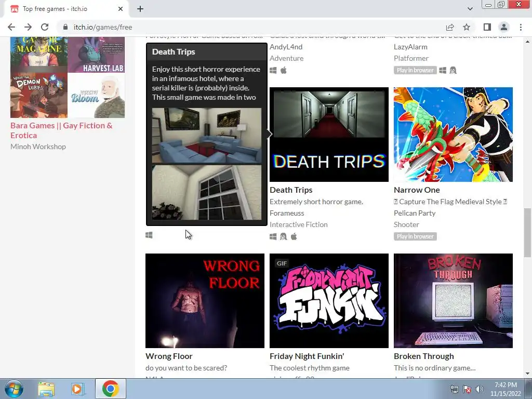Viewport: 532px width, 399px height.
Task: Filter by Shooter genre link
Action: [406, 224]
